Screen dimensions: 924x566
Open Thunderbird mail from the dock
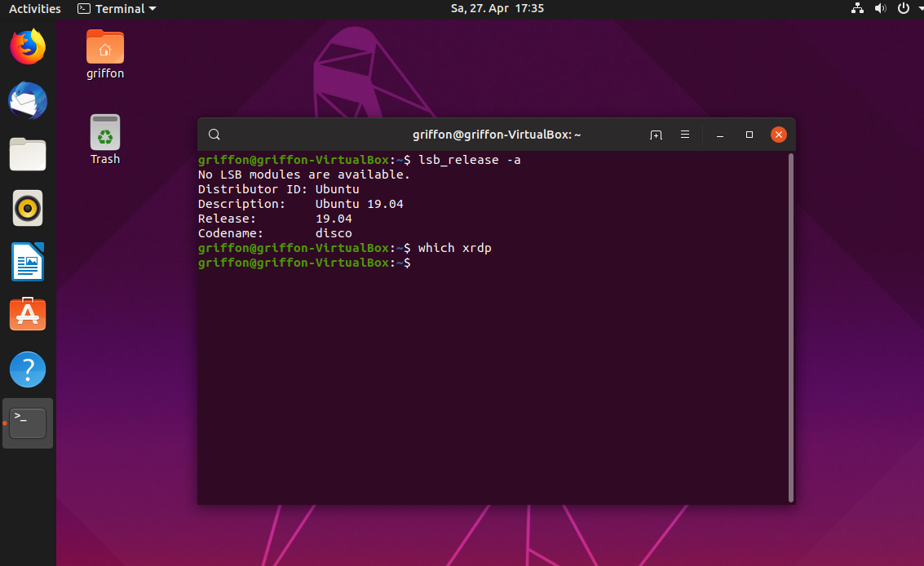tap(27, 100)
